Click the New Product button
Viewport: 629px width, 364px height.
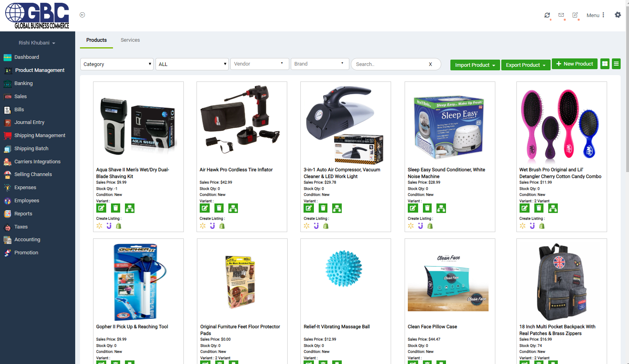pyautogui.click(x=574, y=64)
